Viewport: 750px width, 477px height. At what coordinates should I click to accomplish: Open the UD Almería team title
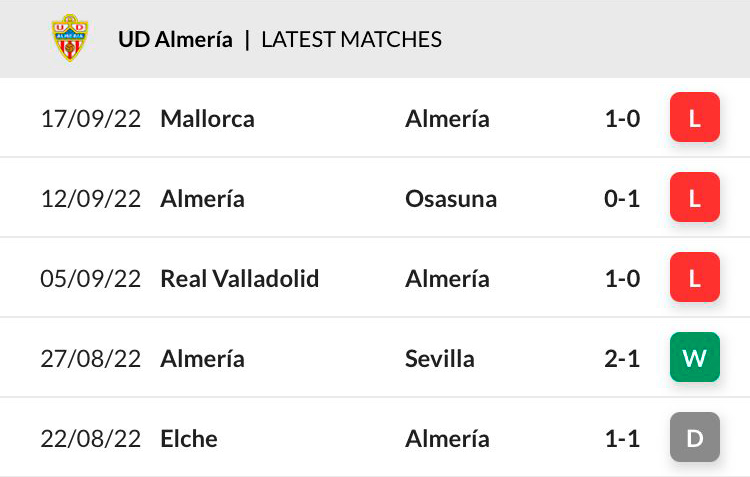(x=176, y=39)
